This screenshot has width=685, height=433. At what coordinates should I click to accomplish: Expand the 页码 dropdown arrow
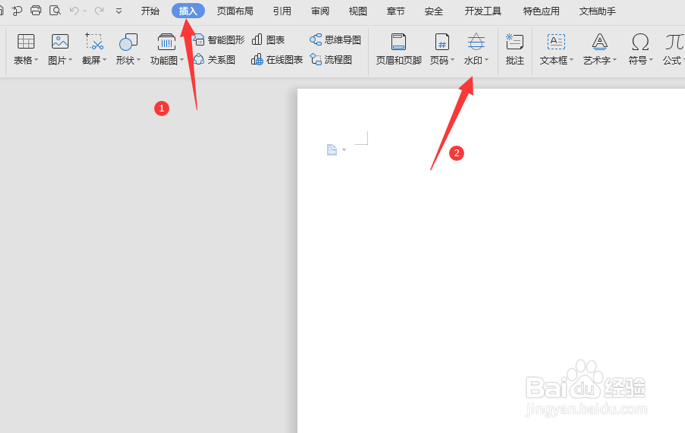(x=453, y=60)
